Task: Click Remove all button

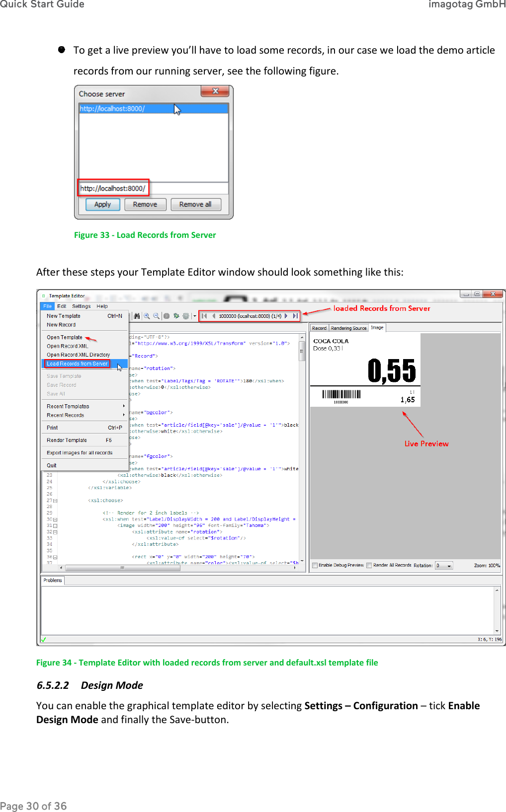Action: coord(195,205)
